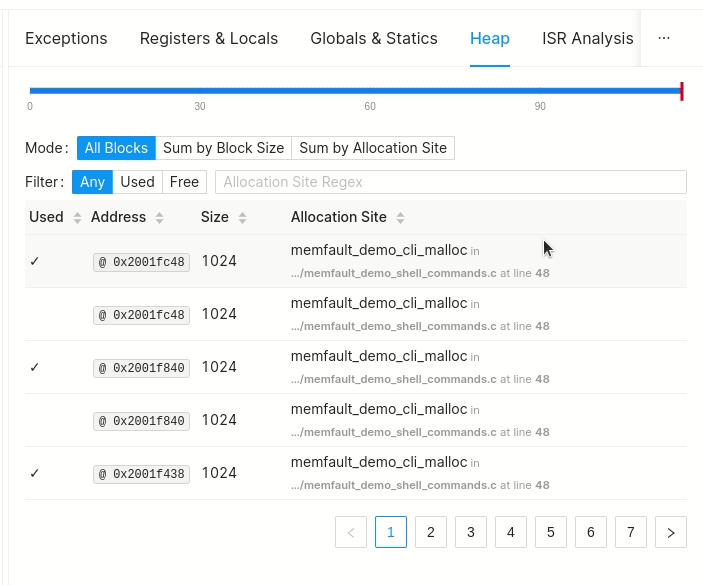Filter blocks by Free

184,182
